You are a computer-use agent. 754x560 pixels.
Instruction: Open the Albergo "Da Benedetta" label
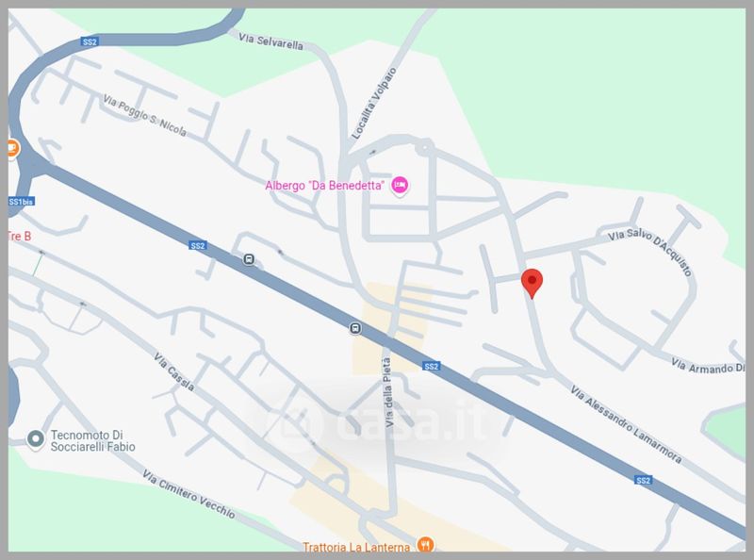[324, 186]
